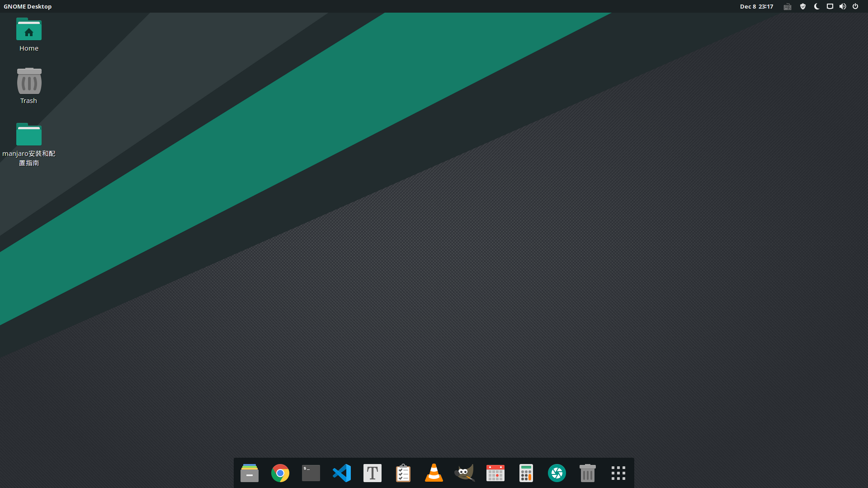Open the power system menu
The image size is (868, 488).
[x=855, y=6]
